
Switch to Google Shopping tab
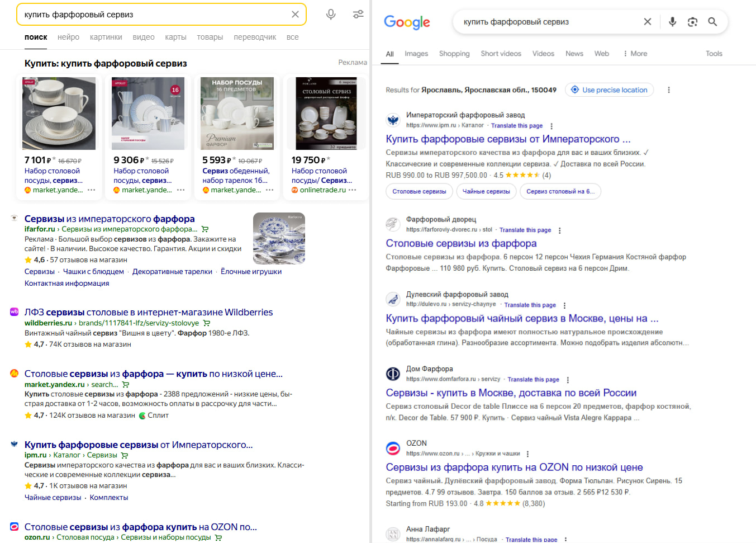pyautogui.click(x=454, y=54)
